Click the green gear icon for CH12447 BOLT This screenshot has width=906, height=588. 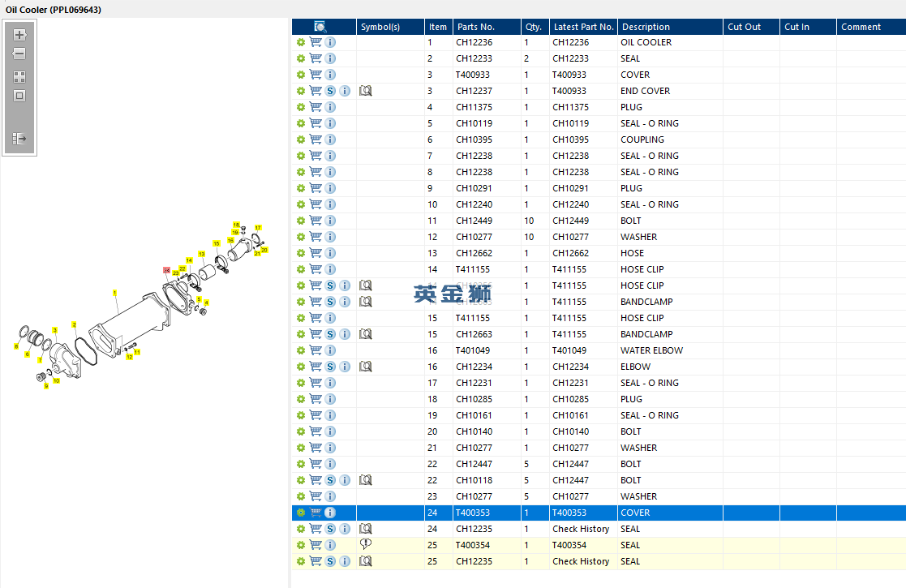301,464
